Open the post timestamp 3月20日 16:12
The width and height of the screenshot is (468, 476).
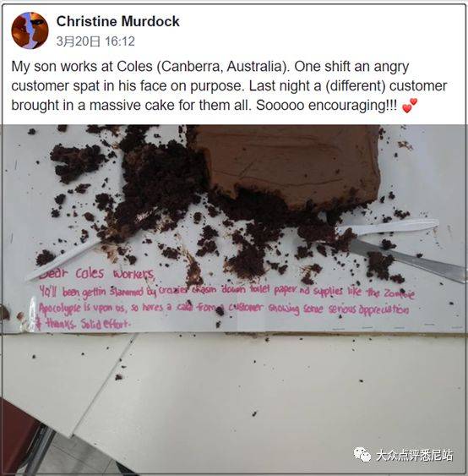click(95, 41)
